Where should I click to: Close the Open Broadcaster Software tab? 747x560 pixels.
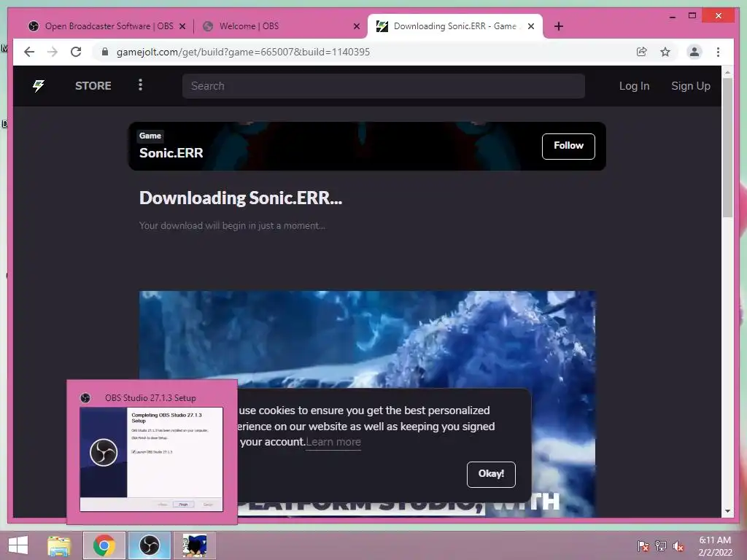(x=182, y=27)
